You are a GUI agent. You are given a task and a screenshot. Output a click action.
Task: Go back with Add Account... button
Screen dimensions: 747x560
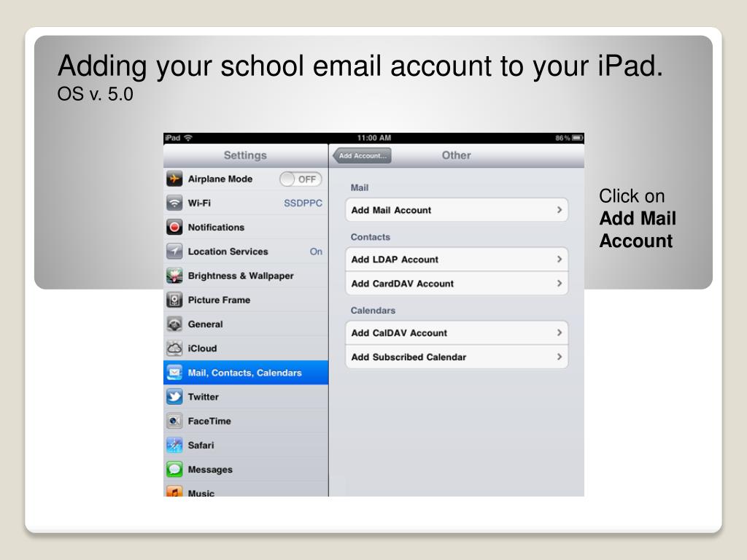point(362,156)
